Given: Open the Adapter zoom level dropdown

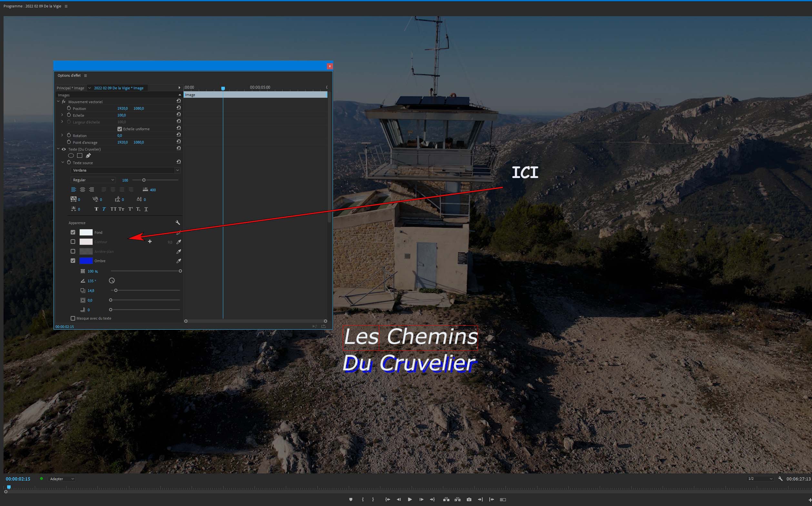Looking at the screenshot, I should point(62,479).
